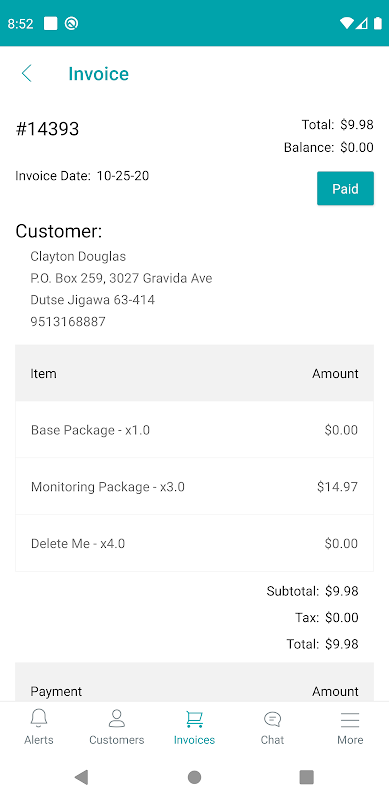Viewport: 389px width, 800px height.
Task: Open the Chat bubble icon
Action: tap(272, 719)
